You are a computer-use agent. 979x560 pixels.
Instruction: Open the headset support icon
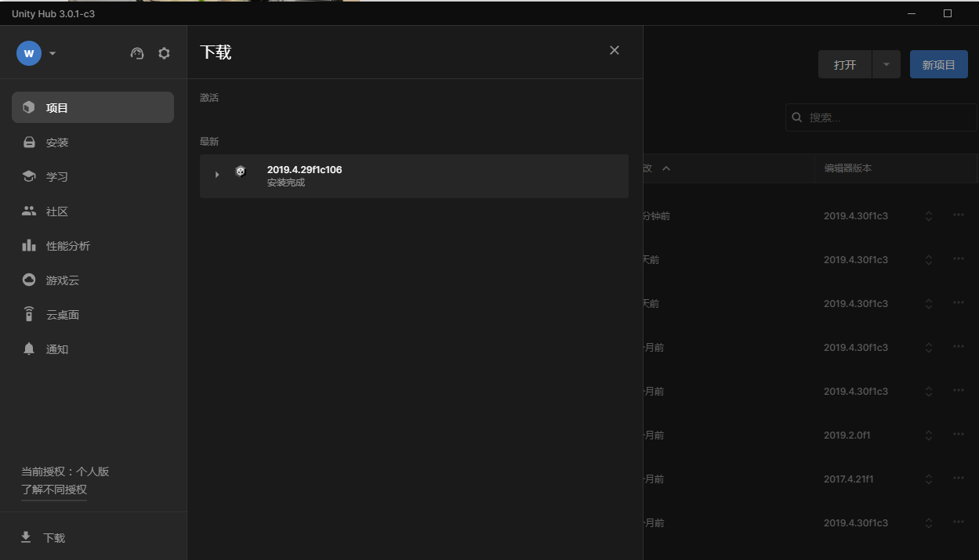[x=137, y=53]
